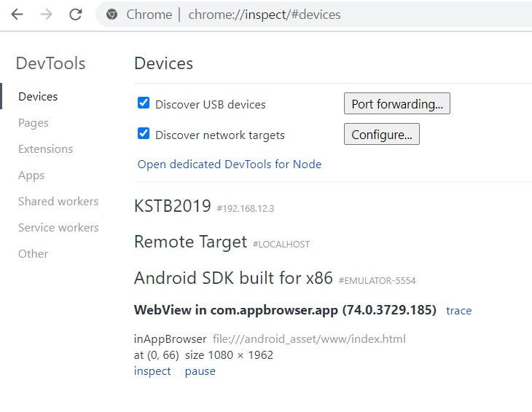The image size is (532, 412).
Task: Click the Chrome site info icon
Action: click(112, 15)
